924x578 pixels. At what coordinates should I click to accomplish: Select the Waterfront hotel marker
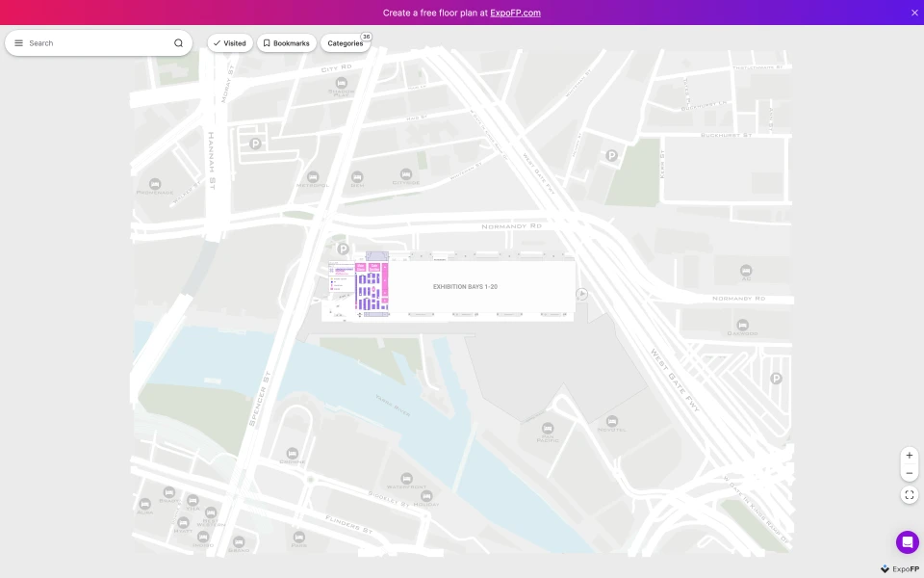pos(406,479)
